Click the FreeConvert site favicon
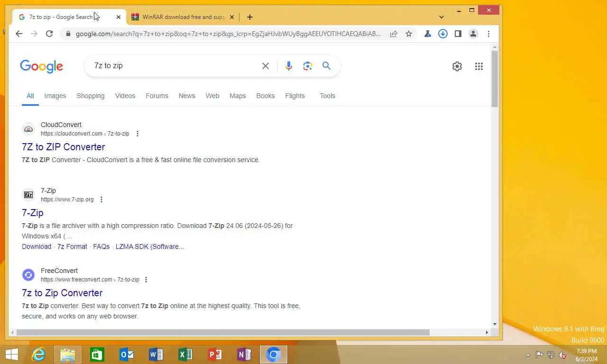Screen dimensions: 607x364 click(x=28, y=275)
